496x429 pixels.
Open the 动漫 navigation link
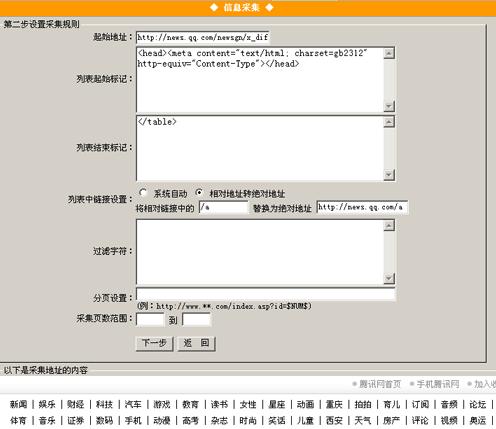click(162, 420)
